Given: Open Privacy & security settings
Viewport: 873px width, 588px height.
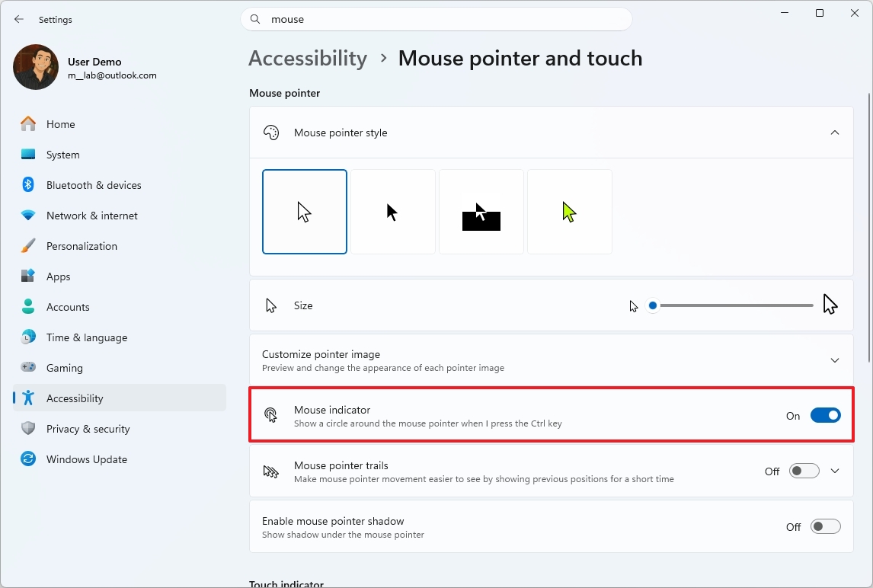Looking at the screenshot, I should [88, 429].
